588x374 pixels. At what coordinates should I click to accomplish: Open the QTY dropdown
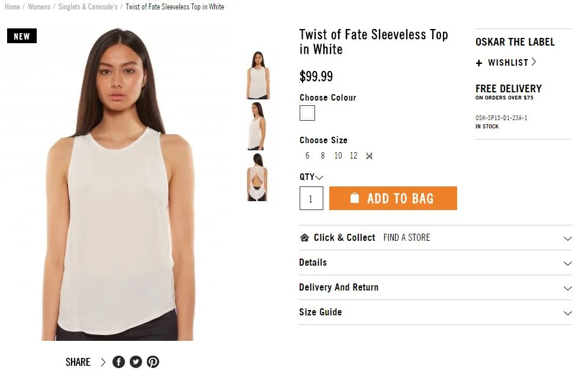319,177
